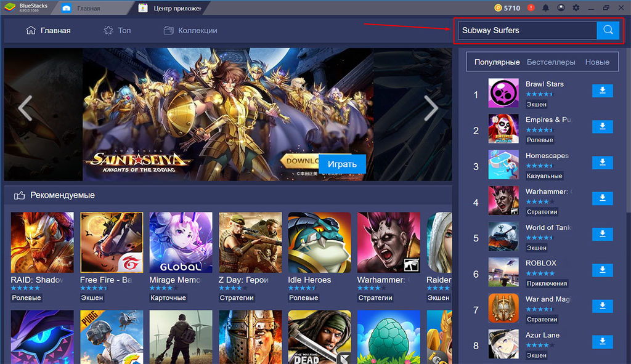Open the red alert notification icon
The image size is (631, 364).
531,7
